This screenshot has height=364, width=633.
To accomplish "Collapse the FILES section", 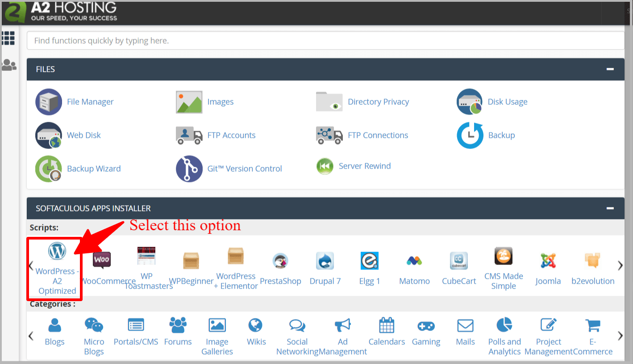I will click(610, 69).
